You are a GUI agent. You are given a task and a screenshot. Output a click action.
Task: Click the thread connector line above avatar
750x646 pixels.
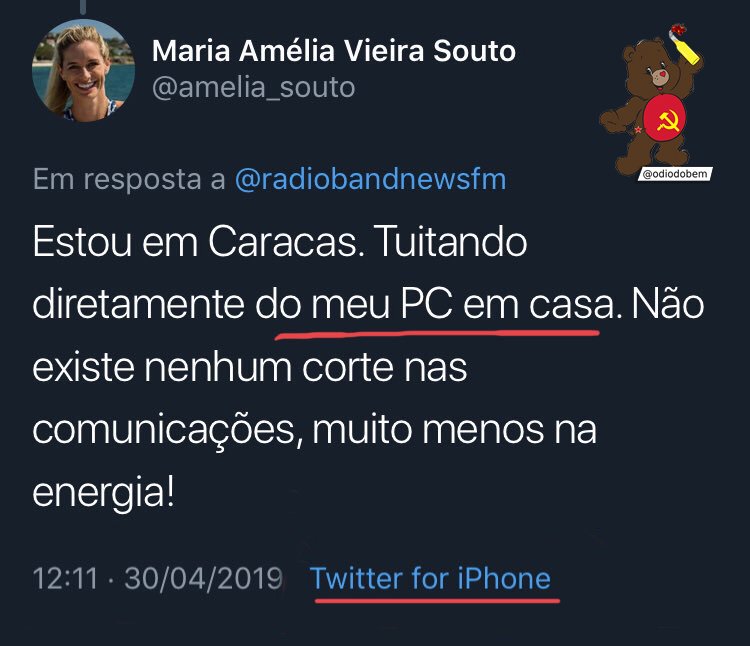click(x=83, y=6)
